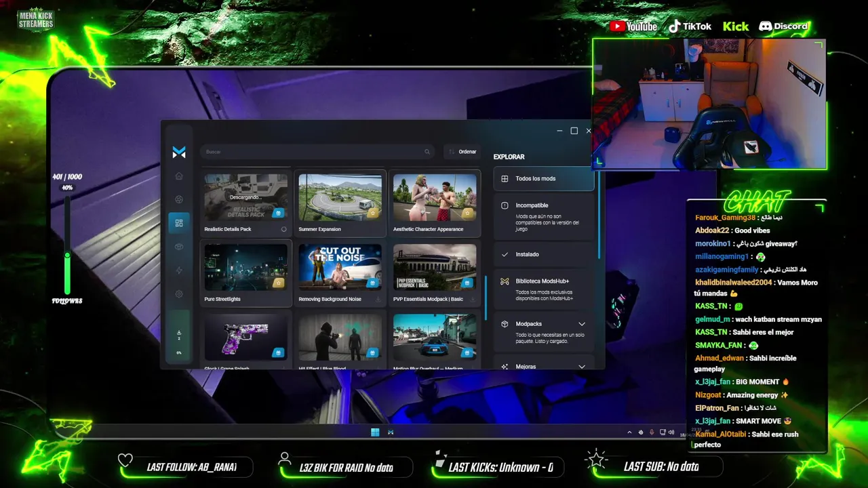Expand the Mejoras category
Screen dimensions: 868x488
pyautogui.click(x=582, y=367)
